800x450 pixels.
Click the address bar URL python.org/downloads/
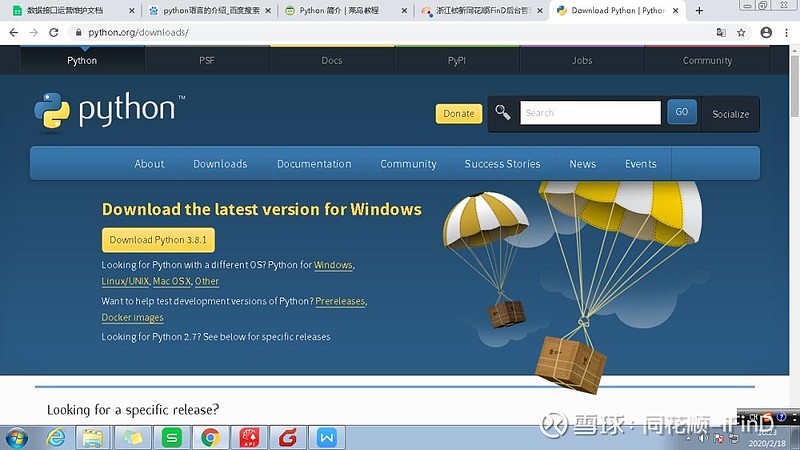pyautogui.click(x=138, y=32)
